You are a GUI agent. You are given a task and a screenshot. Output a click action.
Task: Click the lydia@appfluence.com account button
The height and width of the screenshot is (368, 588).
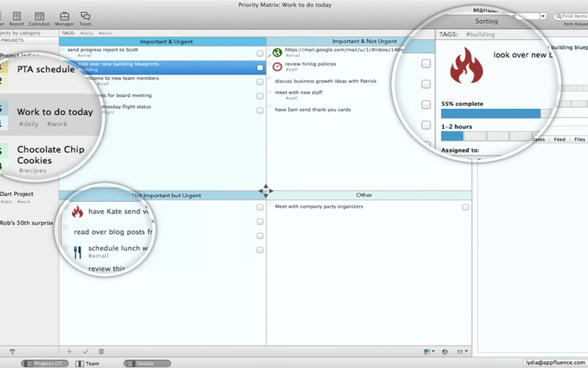[555, 362]
